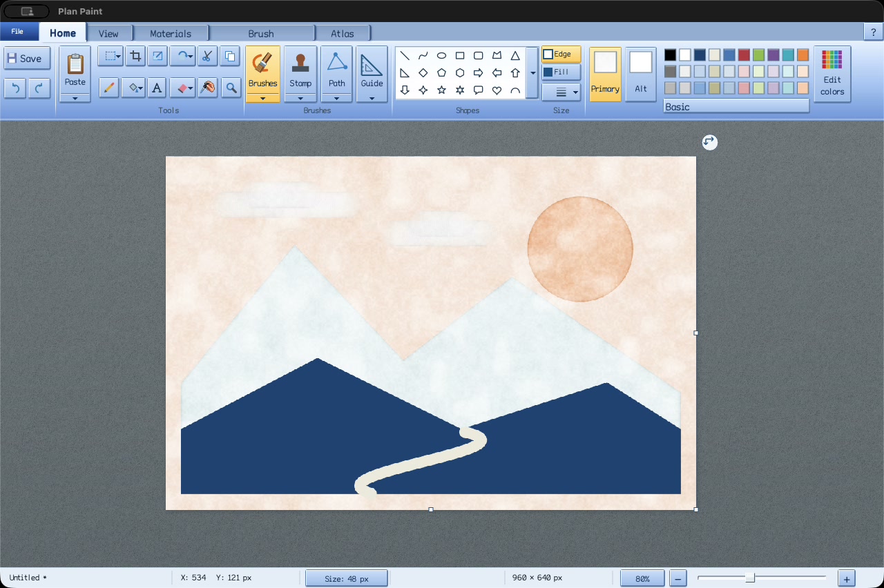Choose the rectangle shape
The image size is (884, 588).
(x=460, y=56)
